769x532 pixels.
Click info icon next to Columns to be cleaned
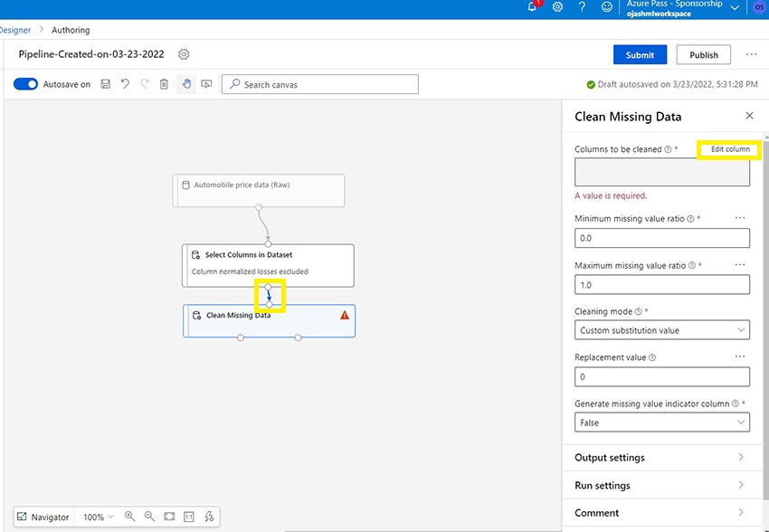pos(668,149)
